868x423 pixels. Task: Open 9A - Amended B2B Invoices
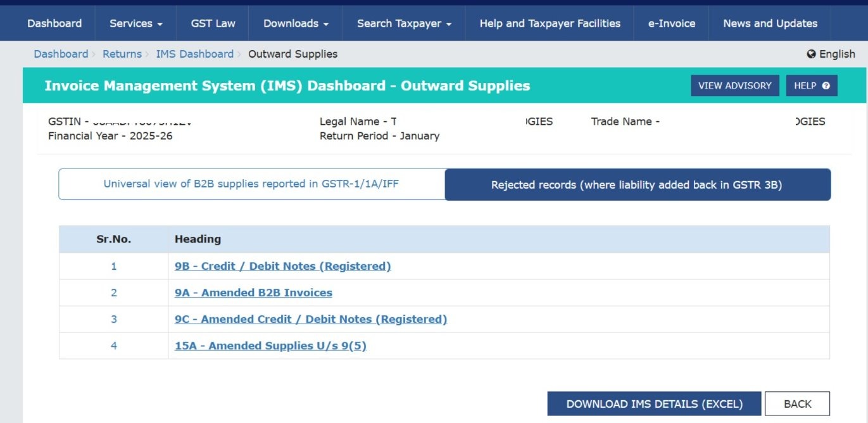pos(254,292)
